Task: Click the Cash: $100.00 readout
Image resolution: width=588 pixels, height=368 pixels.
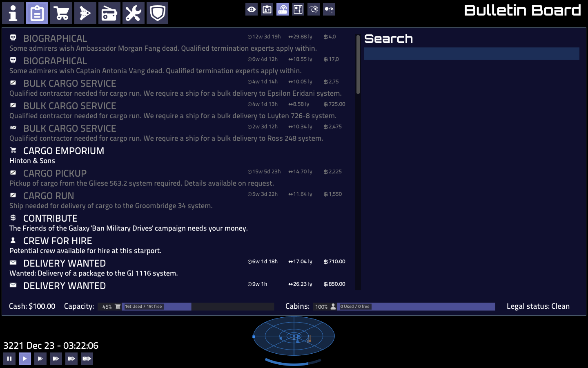Action: click(x=32, y=306)
